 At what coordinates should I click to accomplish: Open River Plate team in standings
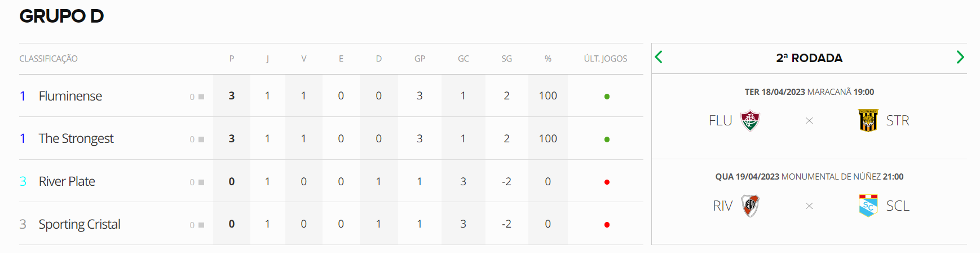[x=67, y=181]
